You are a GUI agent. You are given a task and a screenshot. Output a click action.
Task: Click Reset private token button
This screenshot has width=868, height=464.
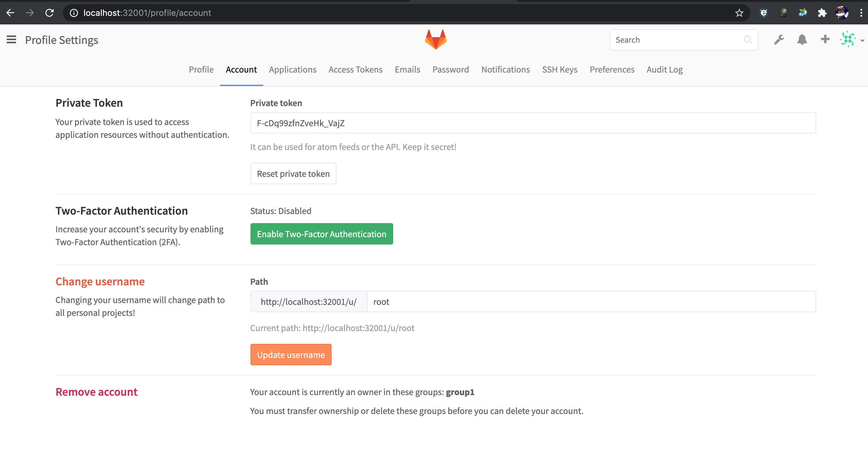tap(293, 173)
